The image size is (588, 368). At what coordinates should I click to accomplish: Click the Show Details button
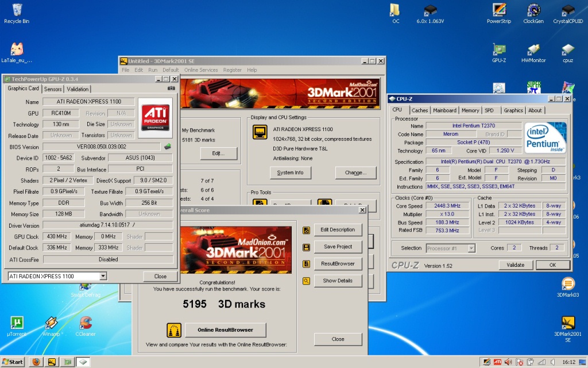coord(338,281)
